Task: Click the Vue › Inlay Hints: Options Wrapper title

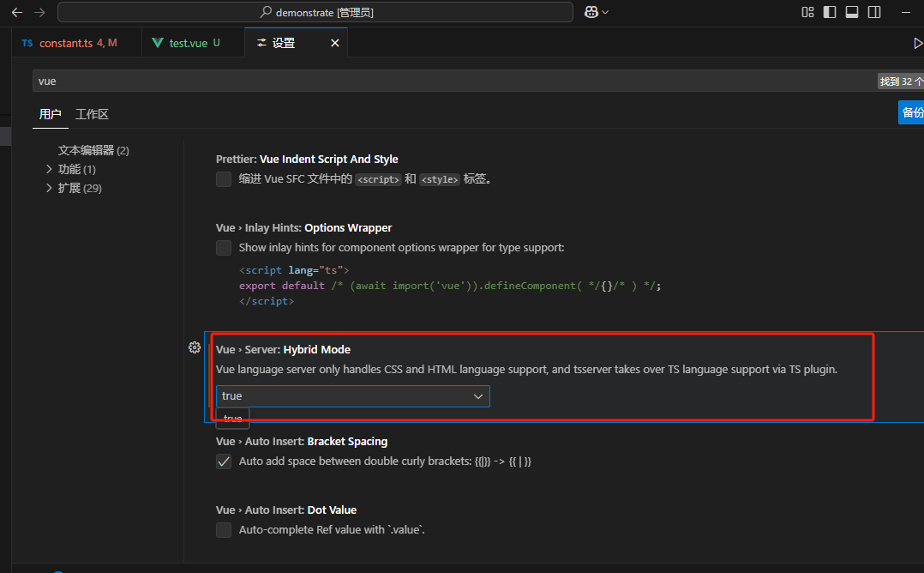Action: 303,228
